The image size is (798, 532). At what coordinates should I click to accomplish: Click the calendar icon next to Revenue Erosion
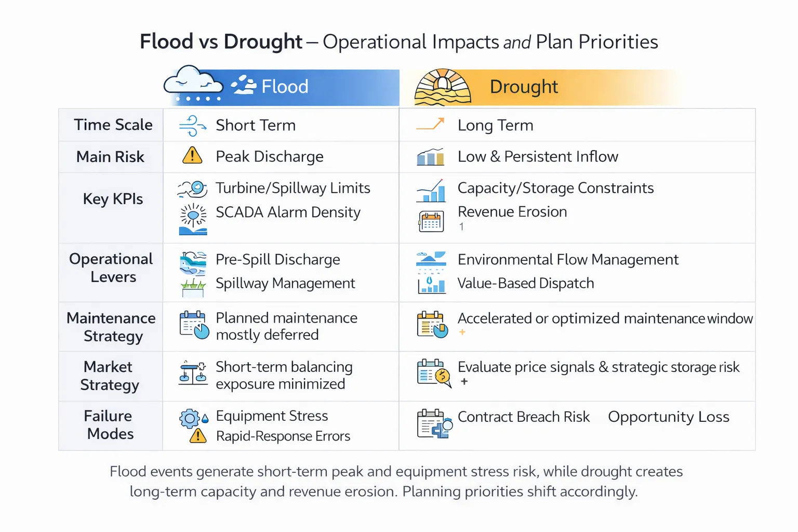pyautogui.click(x=431, y=221)
